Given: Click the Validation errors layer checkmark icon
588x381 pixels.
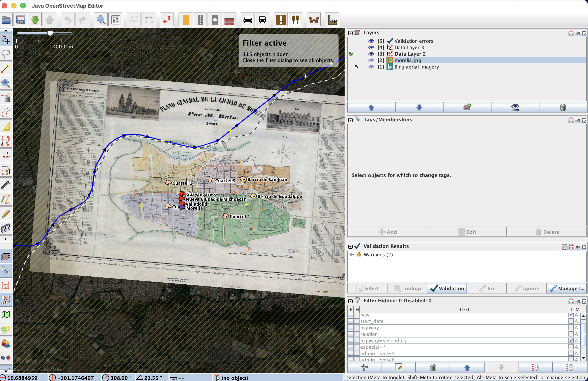Looking at the screenshot, I should click(390, 41).
